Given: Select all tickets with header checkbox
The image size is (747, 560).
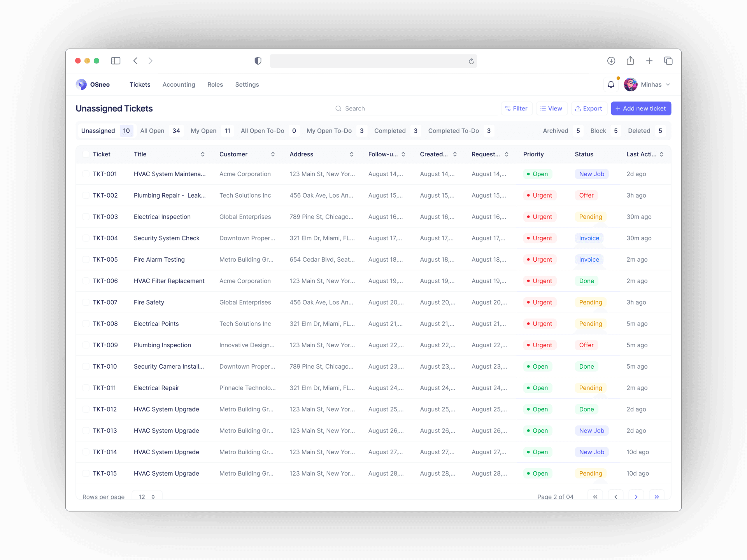Looking at the screenshot, I should click(x=86, y=154).
